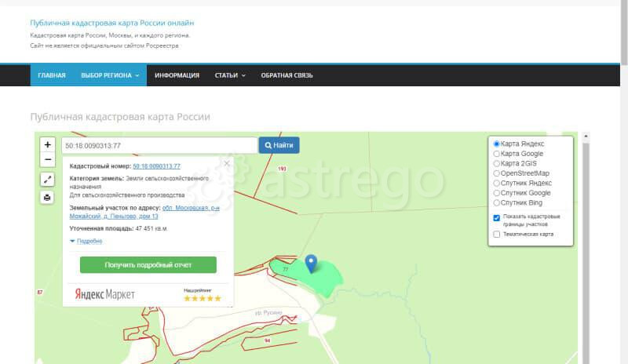Click the map panel scroll up arrow
The image size is (628, 364).
586,136
